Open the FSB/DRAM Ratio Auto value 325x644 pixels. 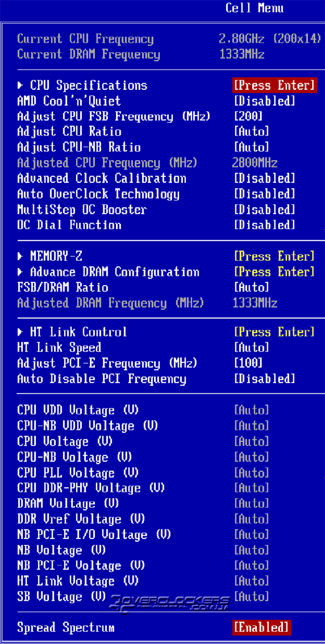tap(252, 287)
